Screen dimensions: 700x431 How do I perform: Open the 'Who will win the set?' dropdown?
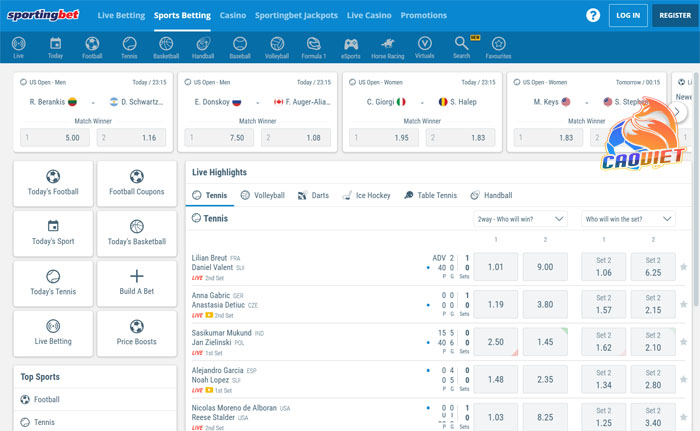[x=628, y=219]
